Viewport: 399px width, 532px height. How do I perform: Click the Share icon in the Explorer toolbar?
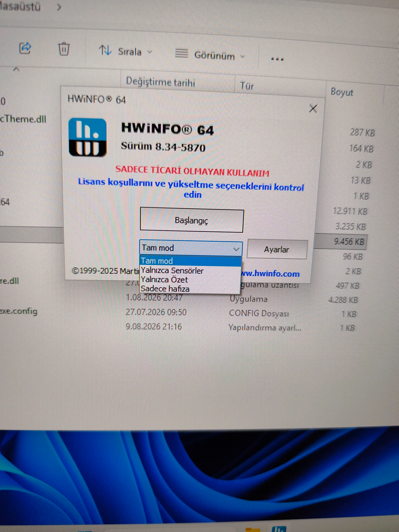coord(25,48)
